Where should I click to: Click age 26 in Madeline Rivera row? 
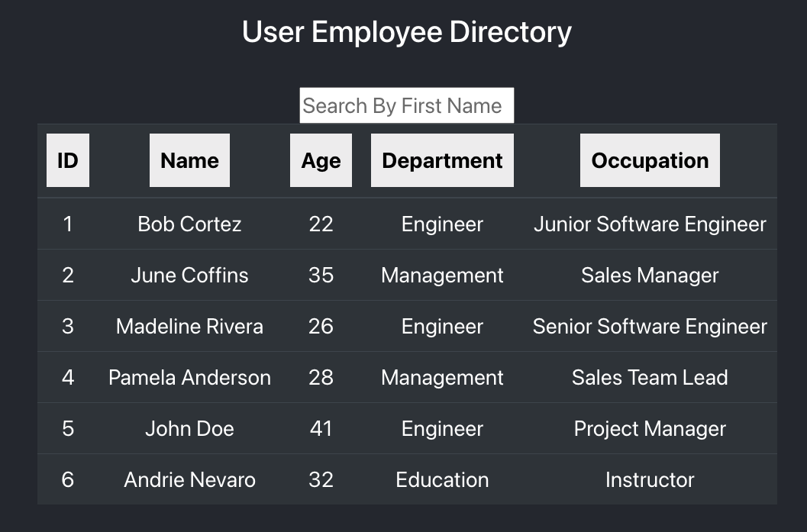coord(321,326)
